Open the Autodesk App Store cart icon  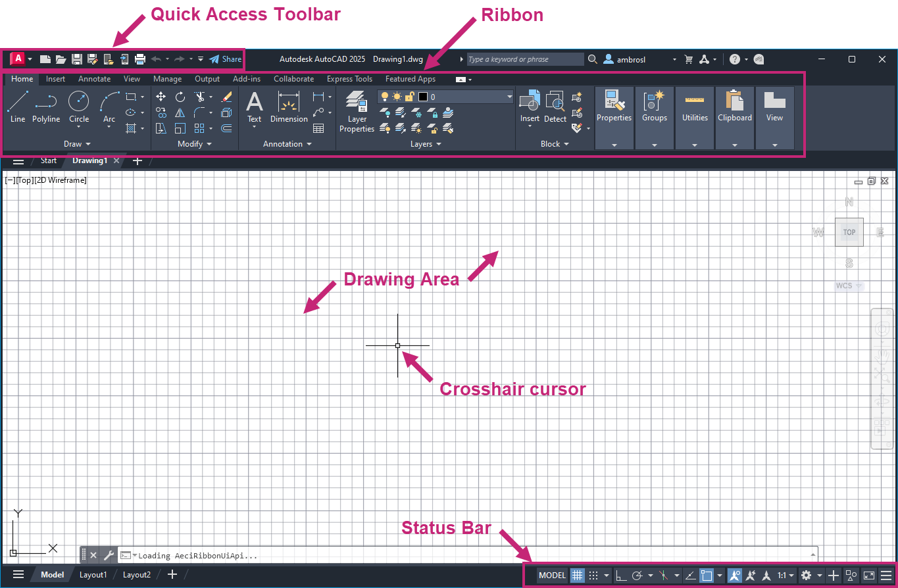(689, 59)
